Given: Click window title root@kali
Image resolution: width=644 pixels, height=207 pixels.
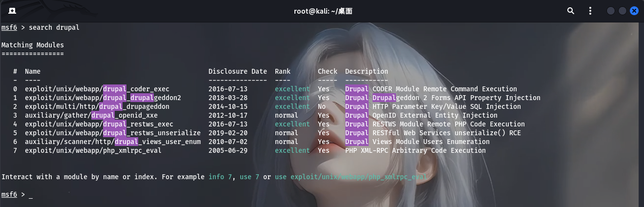Looking at the screenshot, I should click(x=322, y=10).
